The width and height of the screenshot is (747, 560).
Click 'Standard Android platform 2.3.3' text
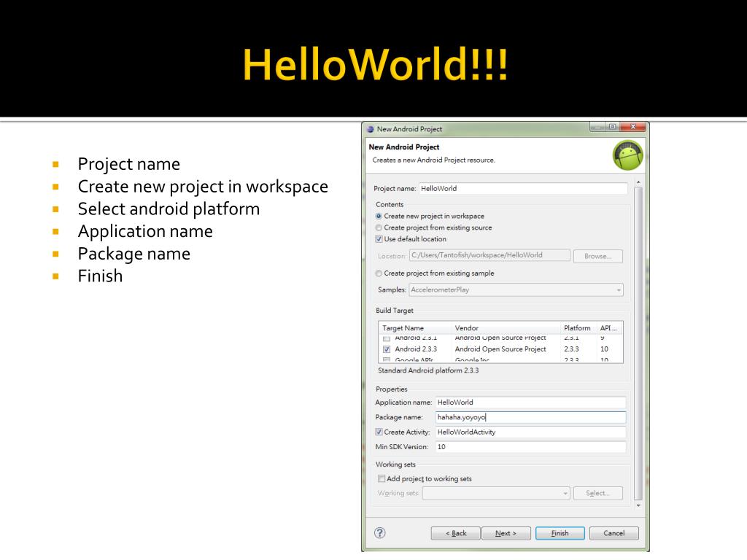click(428, 370)
